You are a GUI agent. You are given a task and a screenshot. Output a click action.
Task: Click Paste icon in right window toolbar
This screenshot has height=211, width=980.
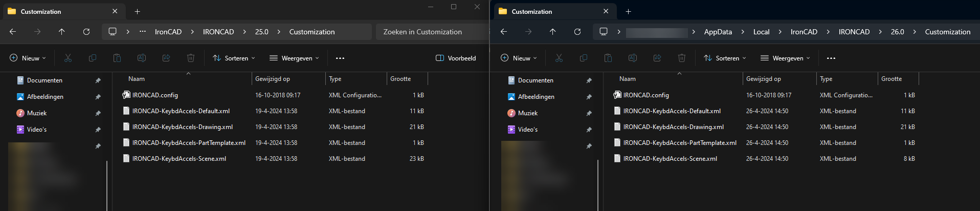click(608, 58)
